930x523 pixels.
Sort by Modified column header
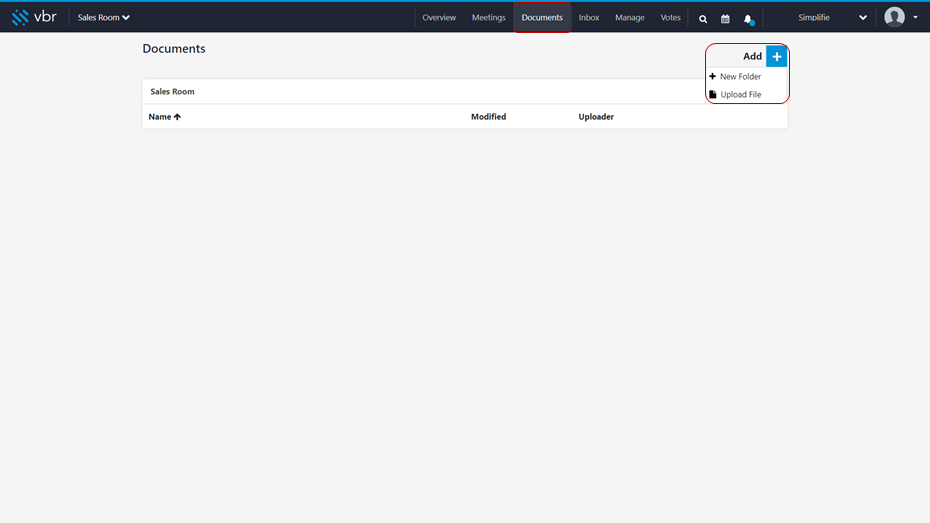point(488,117)
